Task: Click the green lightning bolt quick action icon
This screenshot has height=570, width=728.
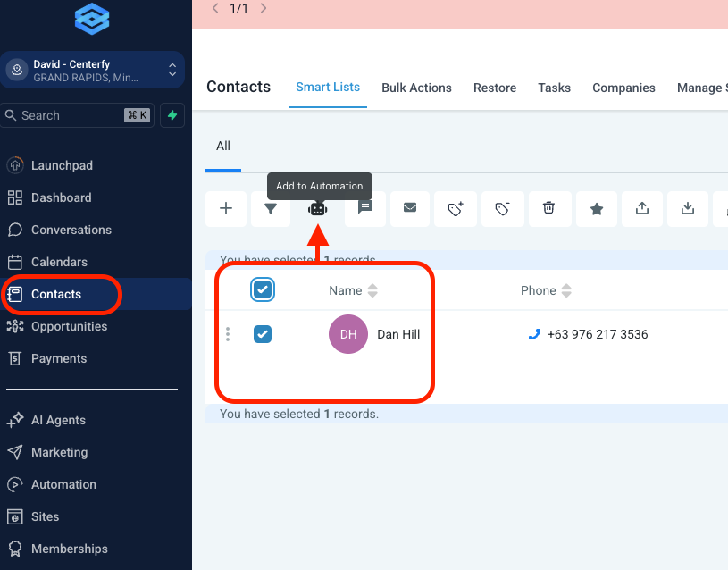Action: tap(172, 115)
